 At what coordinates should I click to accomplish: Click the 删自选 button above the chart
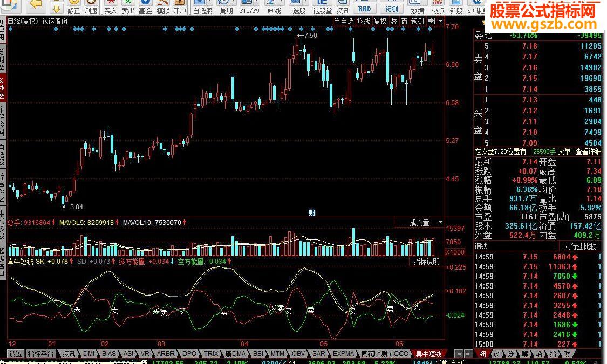point(344,21)
